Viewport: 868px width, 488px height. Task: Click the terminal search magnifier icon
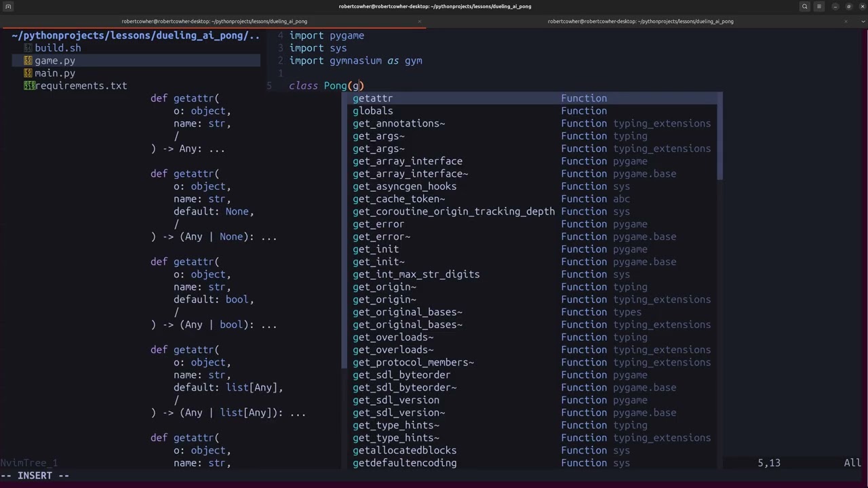tap(805, 6)
